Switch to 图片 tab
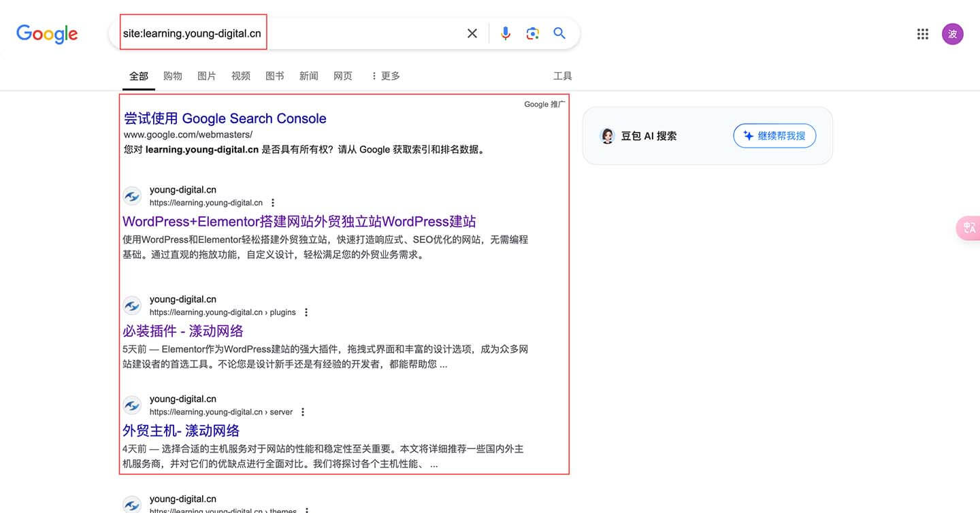The image size is (980, 513). pyautogui.click(x=207, y=76)
